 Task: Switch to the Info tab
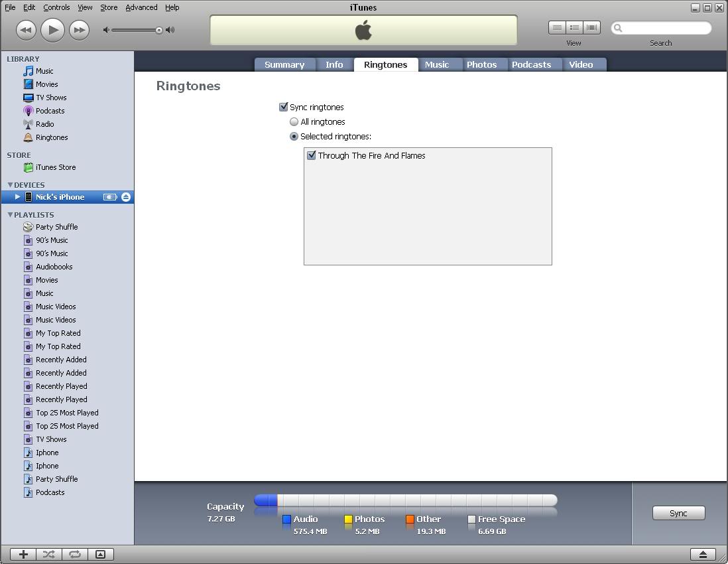pos(334,64)
